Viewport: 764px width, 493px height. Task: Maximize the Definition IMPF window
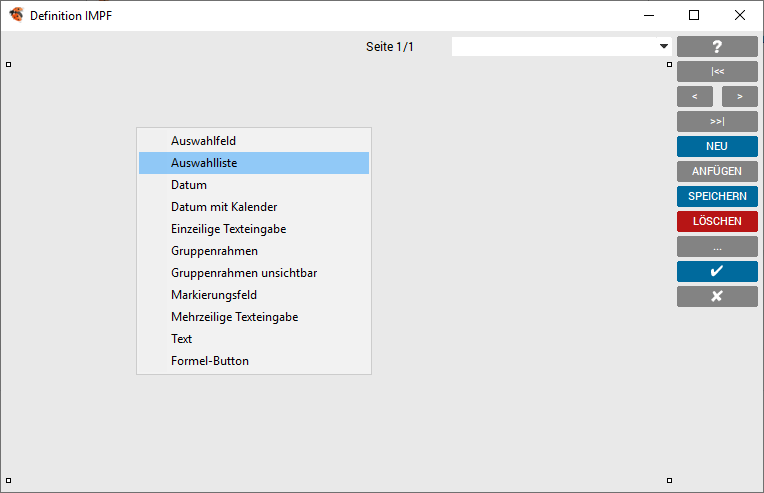[x=694, y=16]
